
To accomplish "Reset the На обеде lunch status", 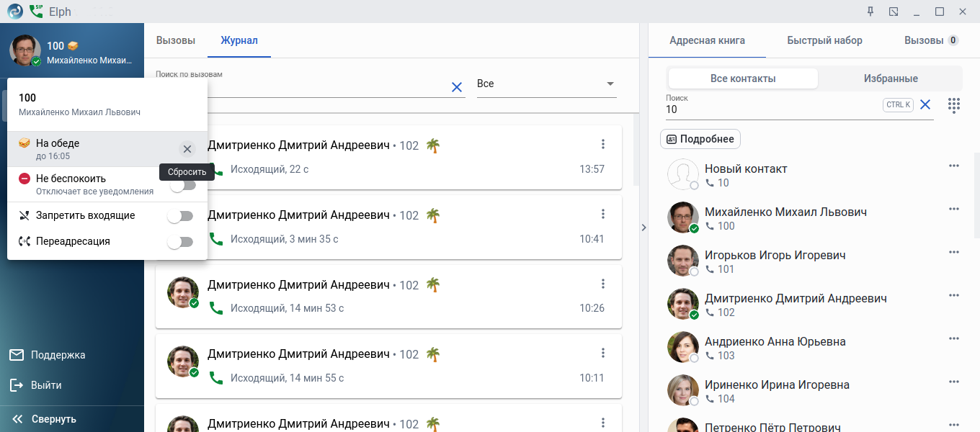I will 187,149.
